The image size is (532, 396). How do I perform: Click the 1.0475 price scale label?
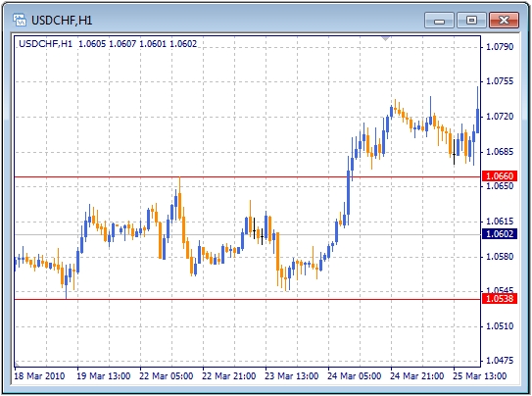(500, 361)
